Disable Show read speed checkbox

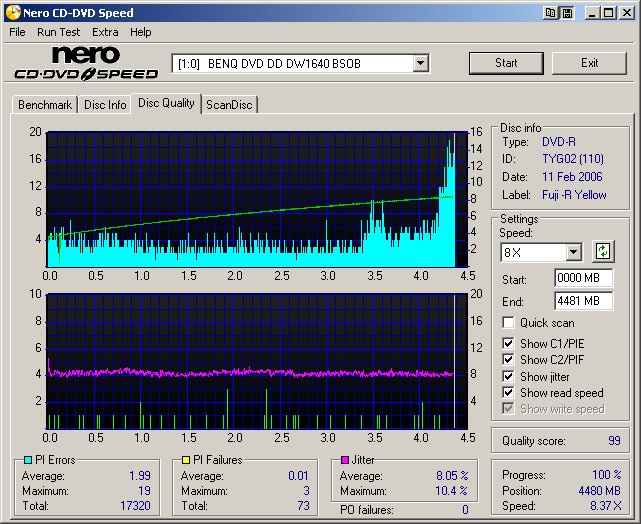[x=508, y=392]
